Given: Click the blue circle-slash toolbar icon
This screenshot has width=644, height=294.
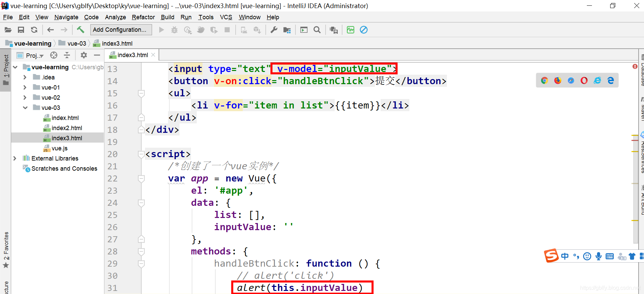Looking at the screenshot, I should (x=364, y=30).
